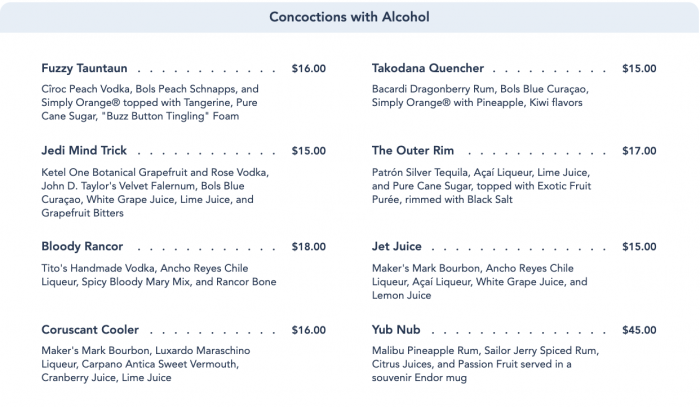
Task: Click the Takodana Quencher menu item
Action: click(x=428, y=68)
